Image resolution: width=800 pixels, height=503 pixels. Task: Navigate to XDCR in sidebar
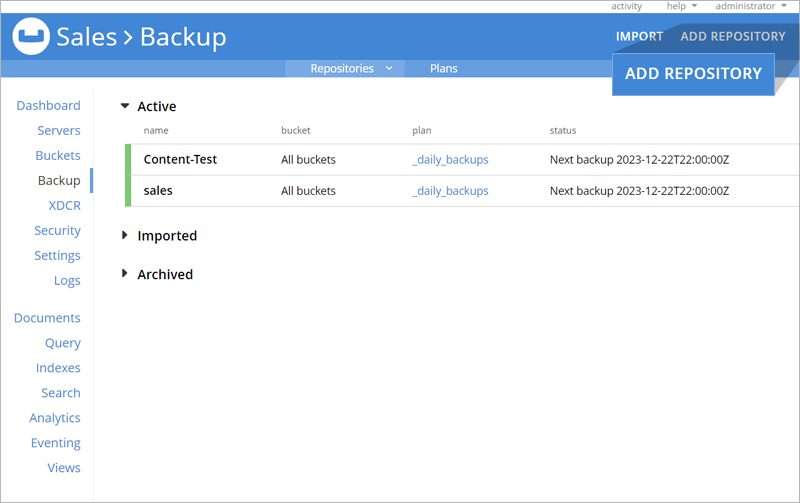pos(64,206)
